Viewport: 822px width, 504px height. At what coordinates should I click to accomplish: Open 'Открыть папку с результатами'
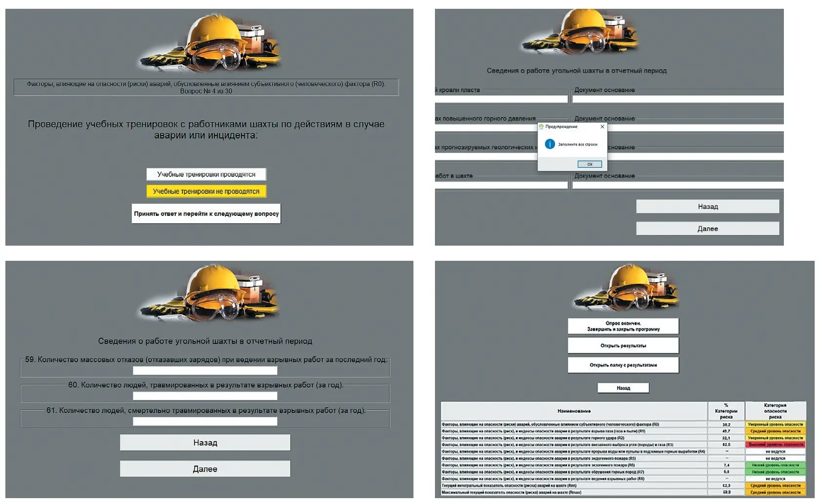[622, 365]
